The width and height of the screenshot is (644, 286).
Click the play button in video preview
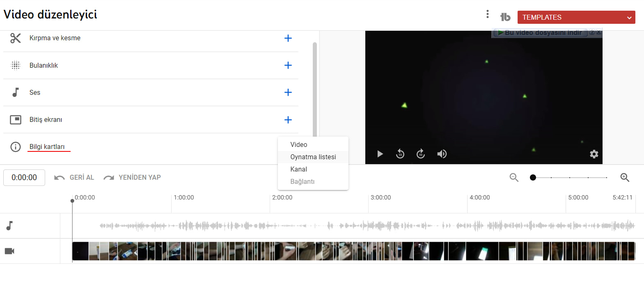click(380, 154)
